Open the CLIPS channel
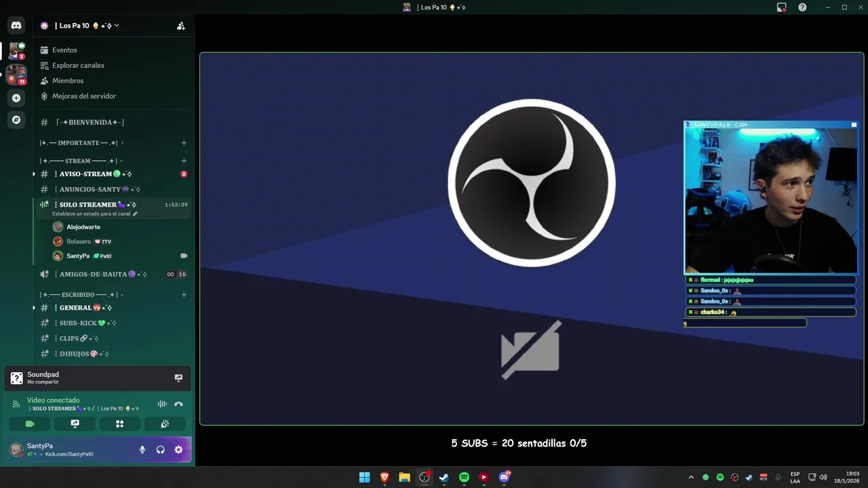This screenshot has width=868, height=488. (79, 338)
